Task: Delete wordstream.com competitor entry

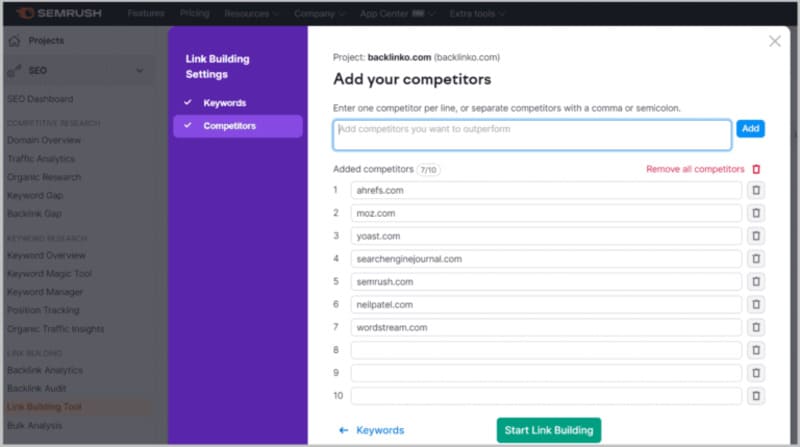Action: tap(756, 328)
